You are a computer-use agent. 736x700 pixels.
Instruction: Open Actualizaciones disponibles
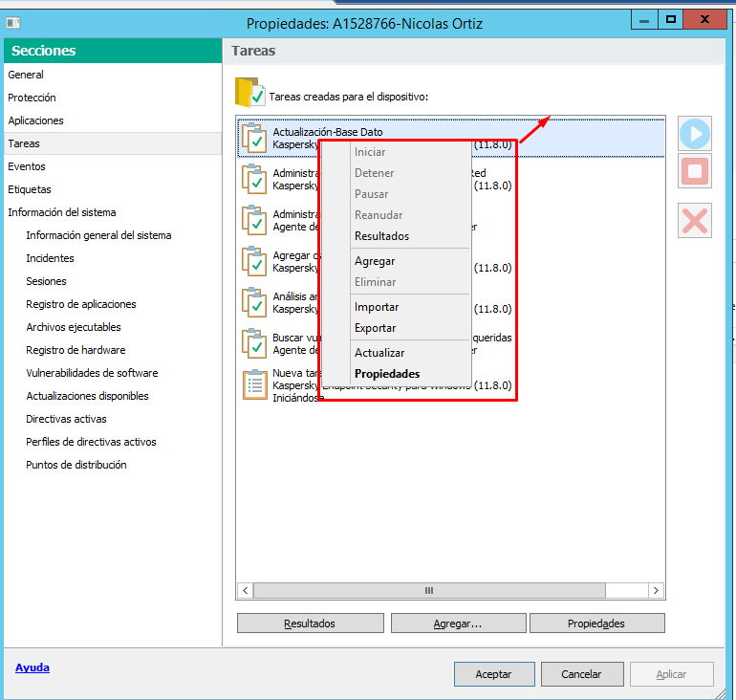87,396
